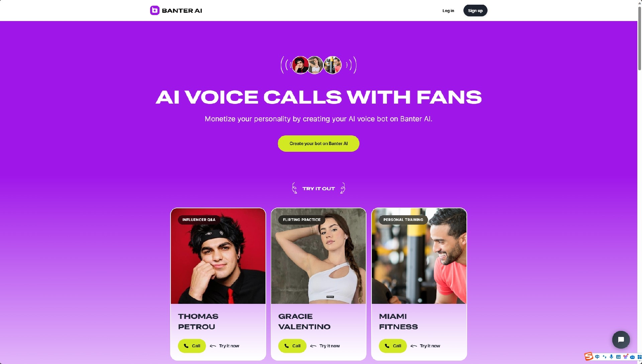The image size is (642, 364).
Task: Click the Sogou input method logo
Action: click(x=589, y=356)
